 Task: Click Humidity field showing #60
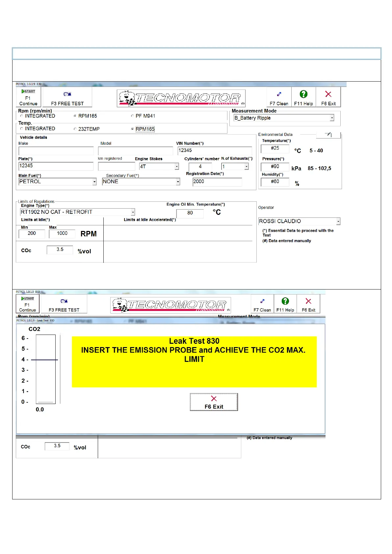pyautogui.click(x=275, y=182)
